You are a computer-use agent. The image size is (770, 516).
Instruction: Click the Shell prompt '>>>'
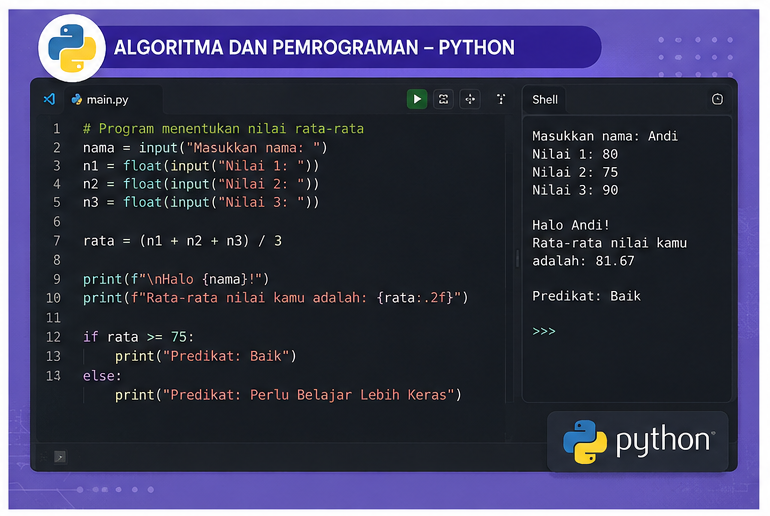(544, 331)
